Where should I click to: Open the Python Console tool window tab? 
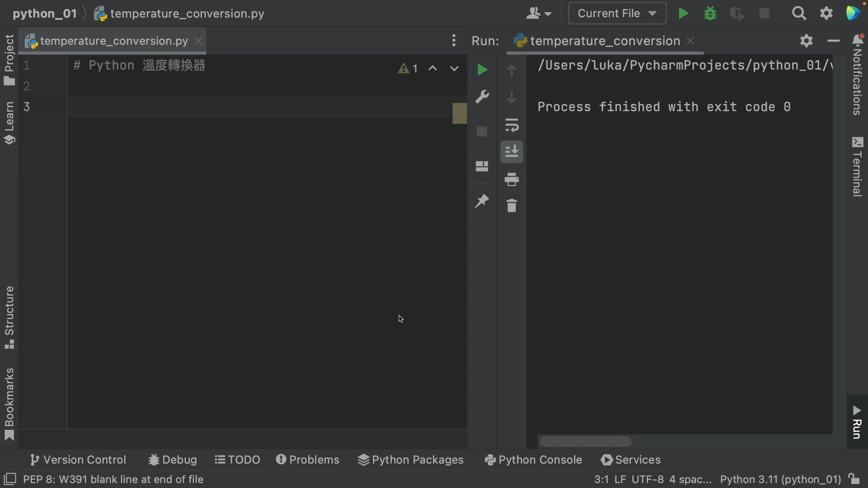click(533, 460)
